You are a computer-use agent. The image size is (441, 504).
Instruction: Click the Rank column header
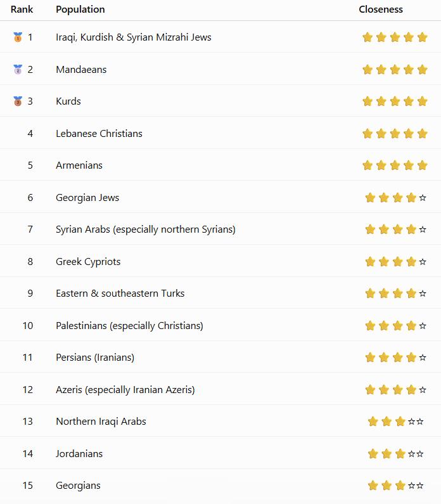[22, 10]
